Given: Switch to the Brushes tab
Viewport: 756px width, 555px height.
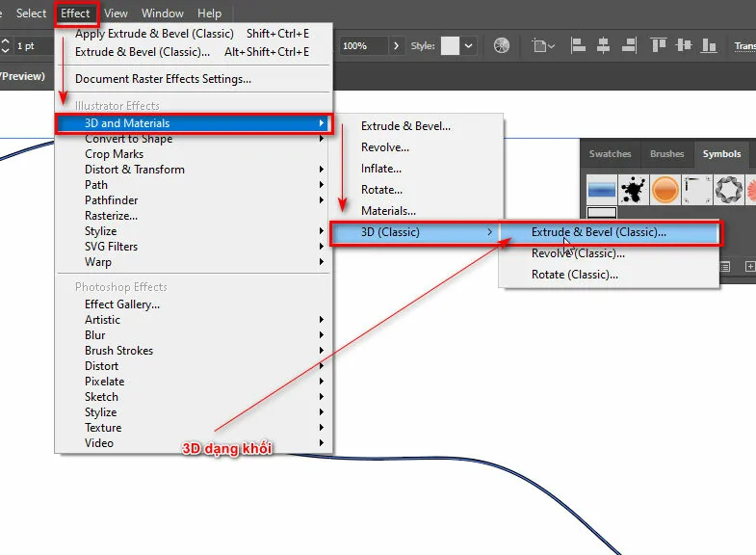Looking at the screenshot, I should tap(666, 154).
